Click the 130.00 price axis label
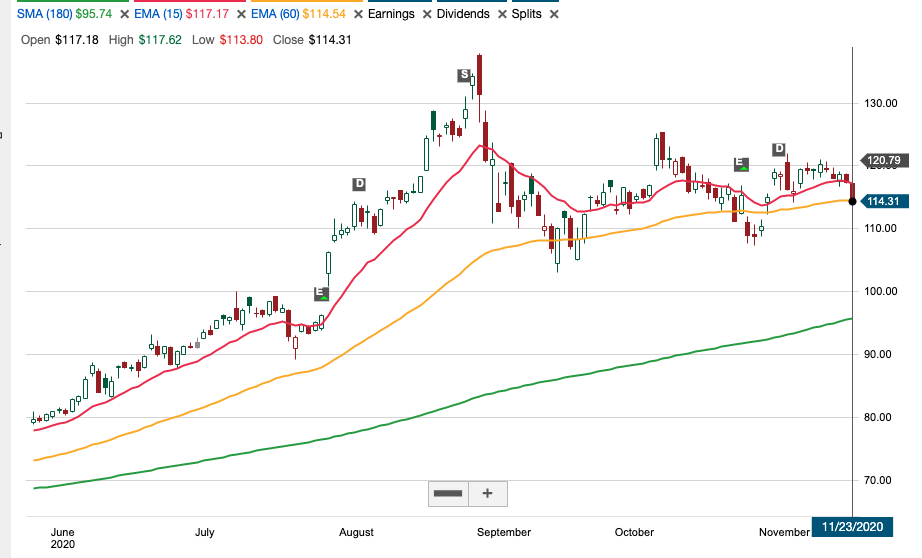The image size is (922, 558). click(x=880, y=103)
